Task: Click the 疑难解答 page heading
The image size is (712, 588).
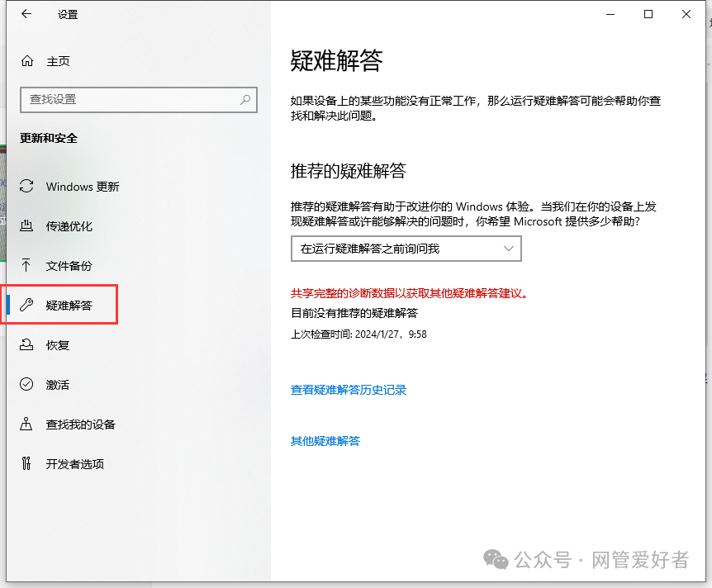Action: [336, 60]
